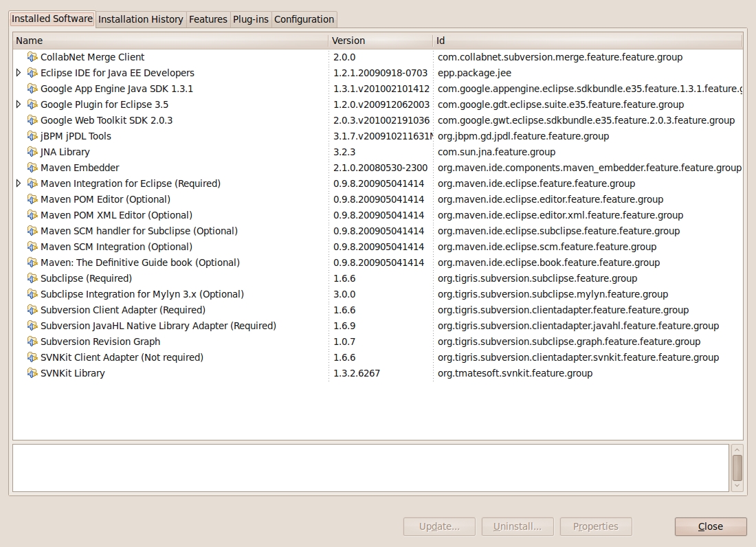The image size is (756, 547).
Task: Switch to the Plug-ins tab
Action: coord(251,19)
